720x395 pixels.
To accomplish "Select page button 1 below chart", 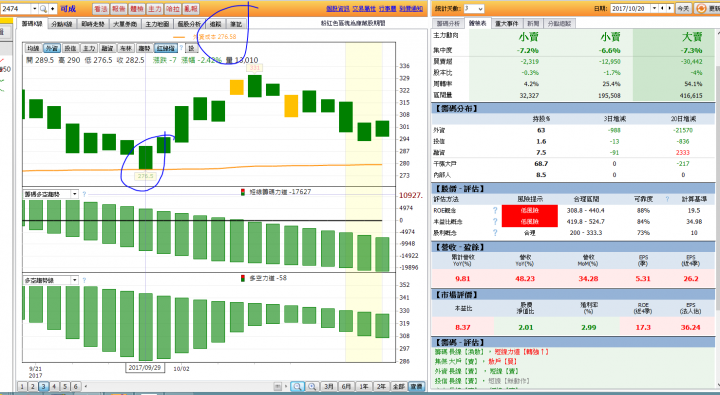I will coord(22,387).
